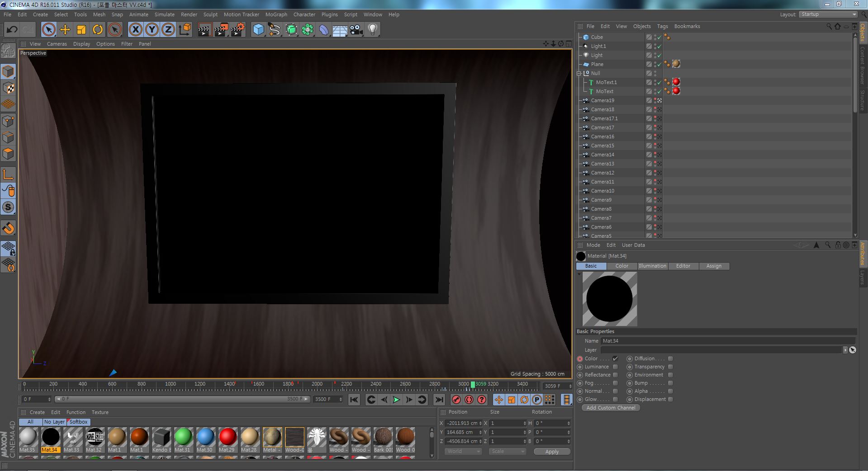Add a Camera object

click(356, 30)
